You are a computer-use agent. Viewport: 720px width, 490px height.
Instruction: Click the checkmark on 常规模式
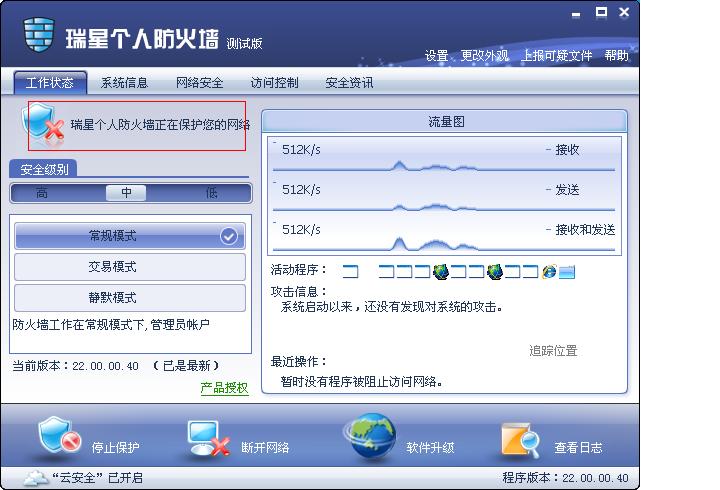[229, 236]
